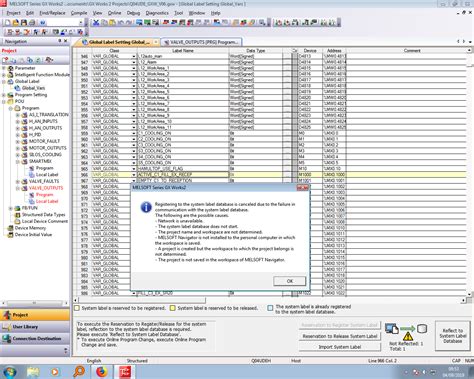Click the Redo toolbar icon
Viewport: 474px width, 379px height.
128,23
